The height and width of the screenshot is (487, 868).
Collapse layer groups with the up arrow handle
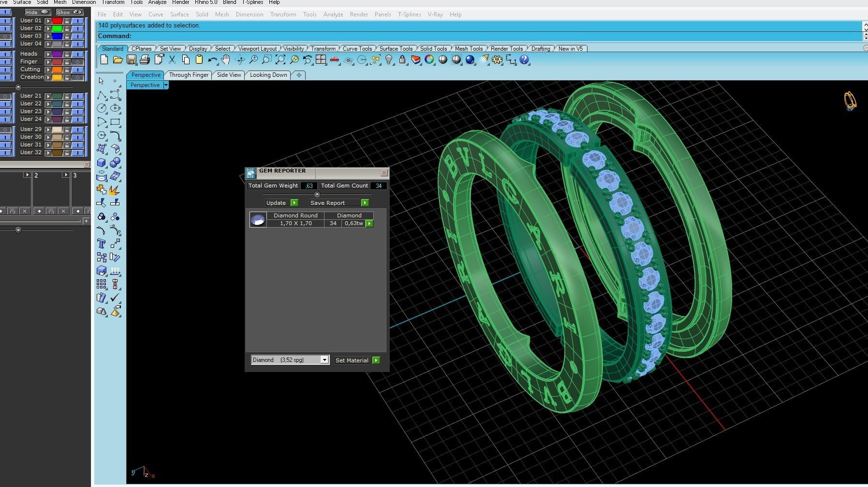coord(18,87)
